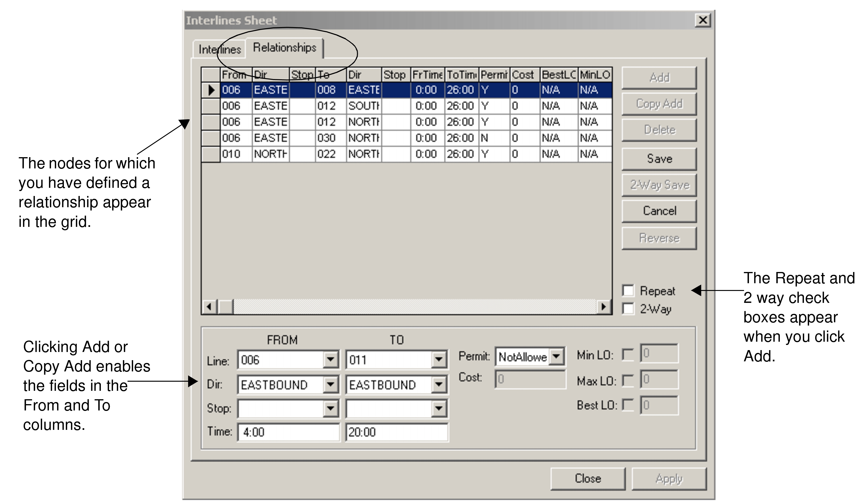Open the TO Dir dropdown showing EASTBOUND
This screenshot has width=865, height=504.
(x=440, y=384)
